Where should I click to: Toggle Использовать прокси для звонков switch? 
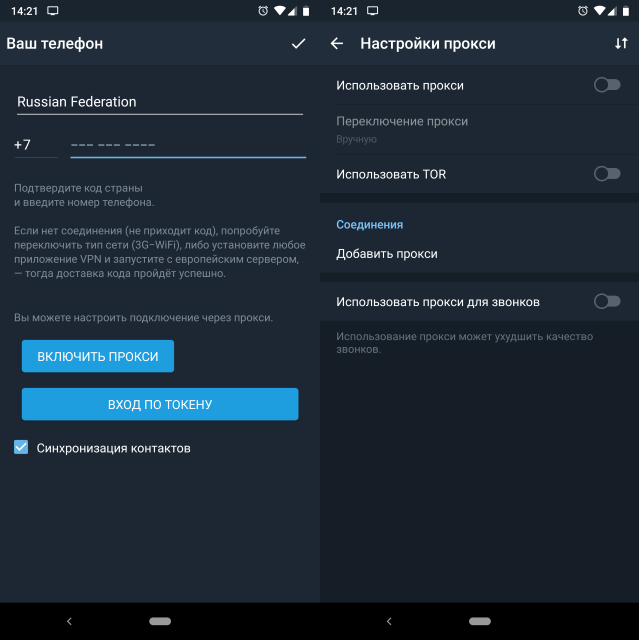point(607,302)
